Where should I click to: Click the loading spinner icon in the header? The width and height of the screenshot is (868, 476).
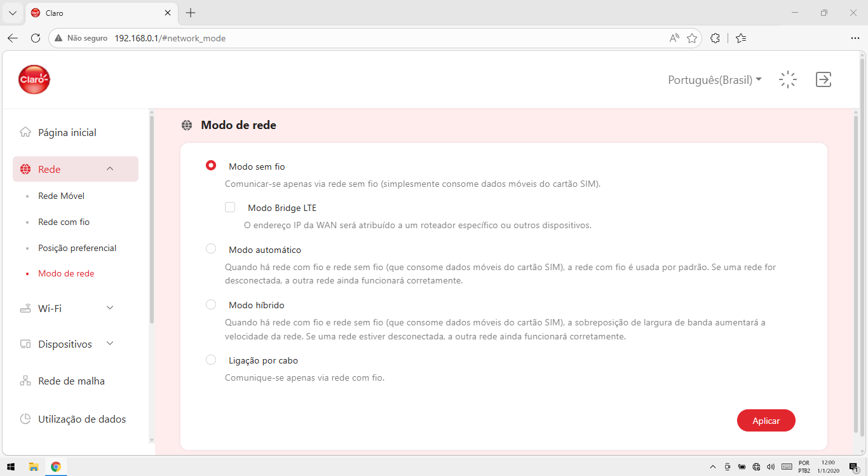788,79
